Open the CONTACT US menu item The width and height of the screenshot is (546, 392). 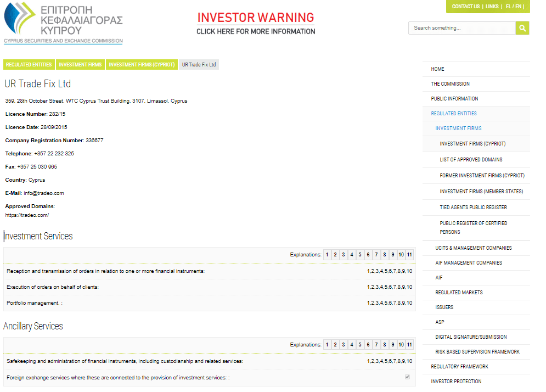click(465, 7)
